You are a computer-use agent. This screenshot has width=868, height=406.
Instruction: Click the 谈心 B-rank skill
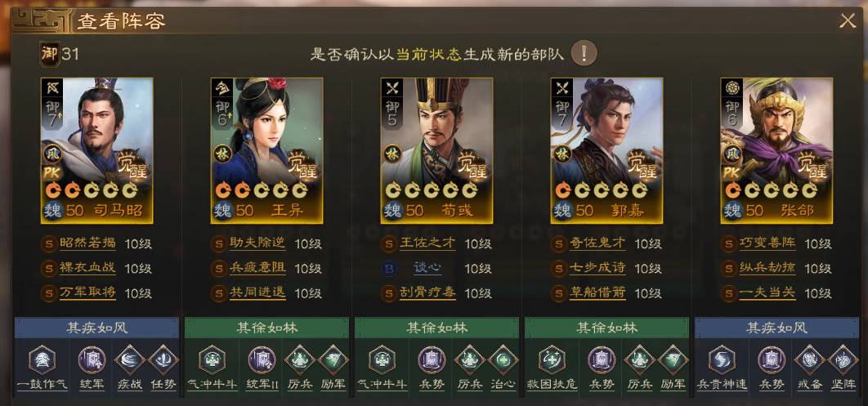pyautogui.click(x=428, y=268)
